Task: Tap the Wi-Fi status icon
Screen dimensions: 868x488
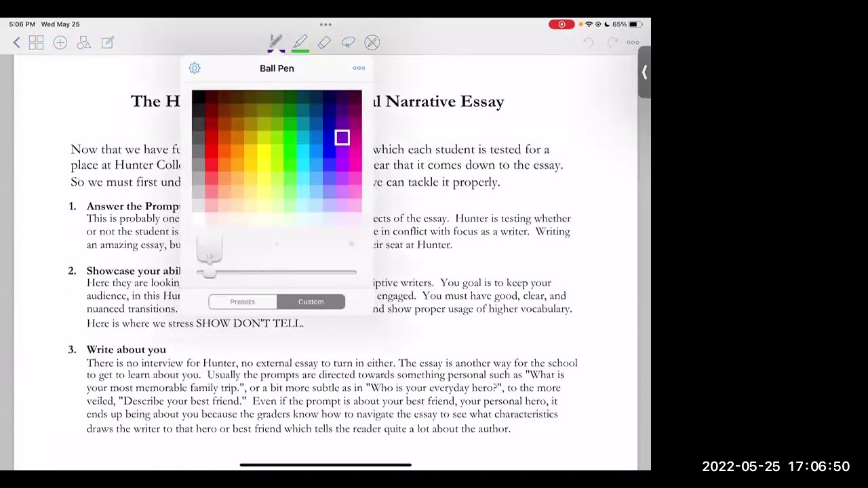Action: 589,24
